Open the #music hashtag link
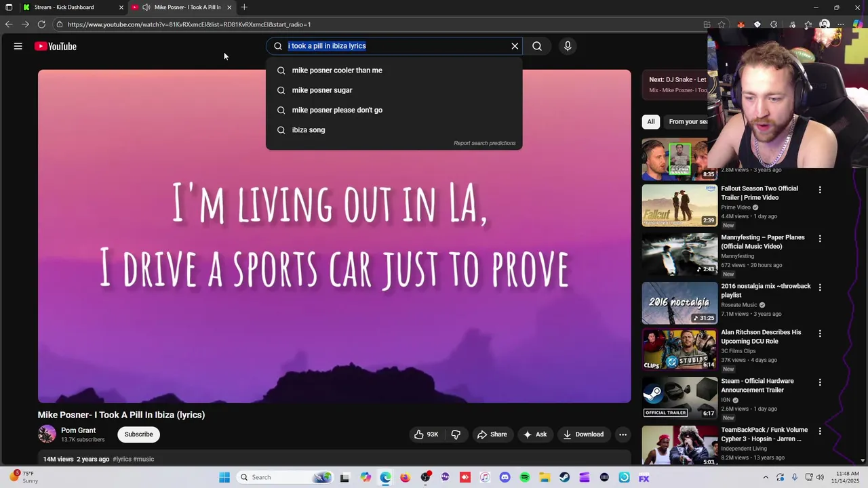 pyautogui.click(x=144, y=459)
